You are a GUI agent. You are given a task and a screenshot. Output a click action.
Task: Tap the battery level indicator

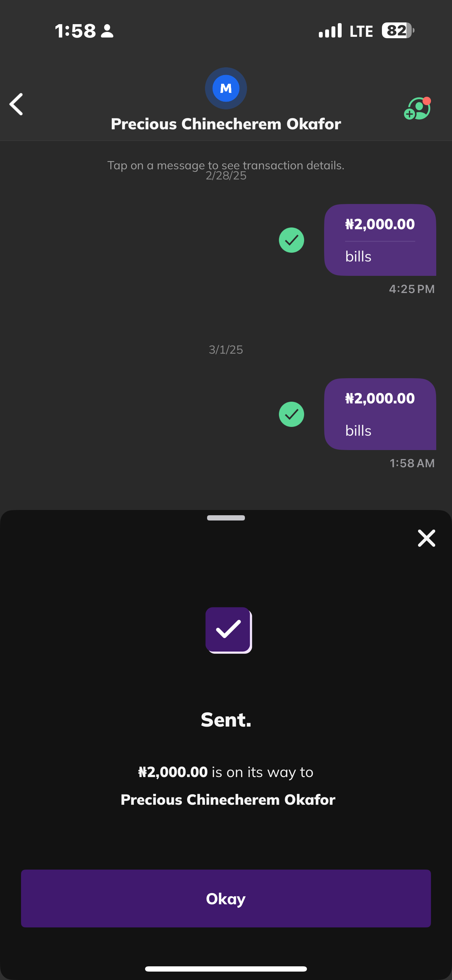tap(398, 30)
